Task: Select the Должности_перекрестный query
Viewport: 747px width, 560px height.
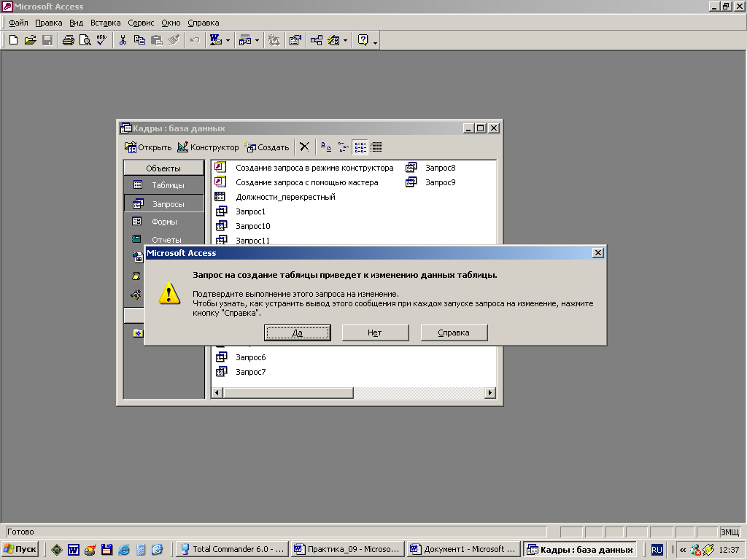Action: [275, 197]
